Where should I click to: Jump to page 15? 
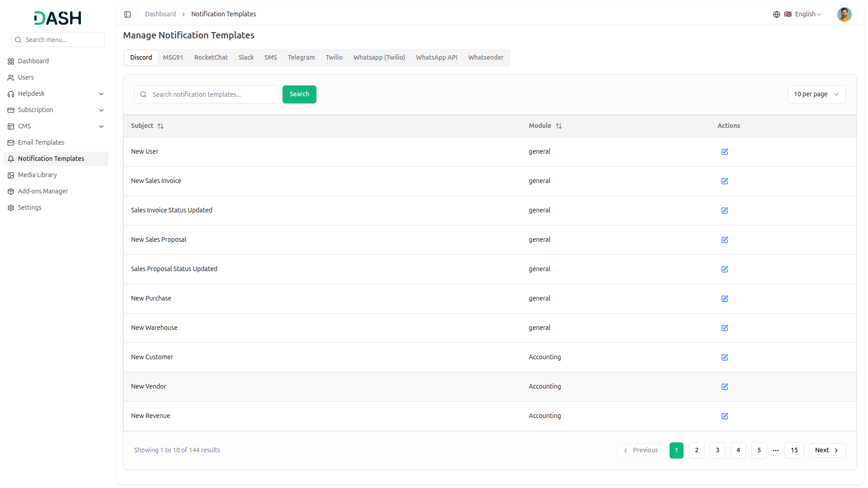(x=794, y=450)
